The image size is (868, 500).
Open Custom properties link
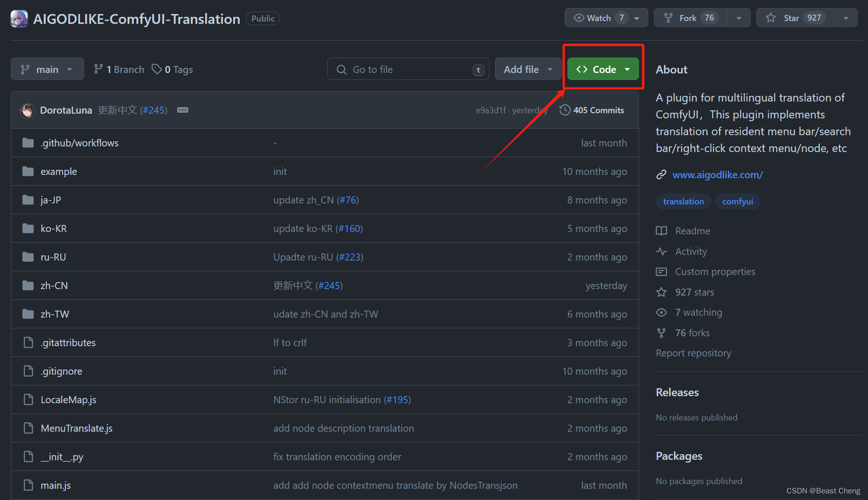click(x=715, y=272)
